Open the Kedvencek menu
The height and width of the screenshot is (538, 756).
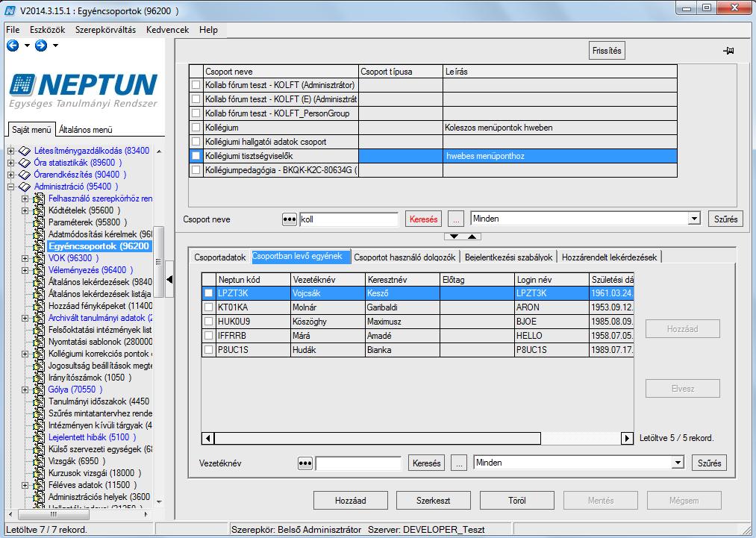168,29
